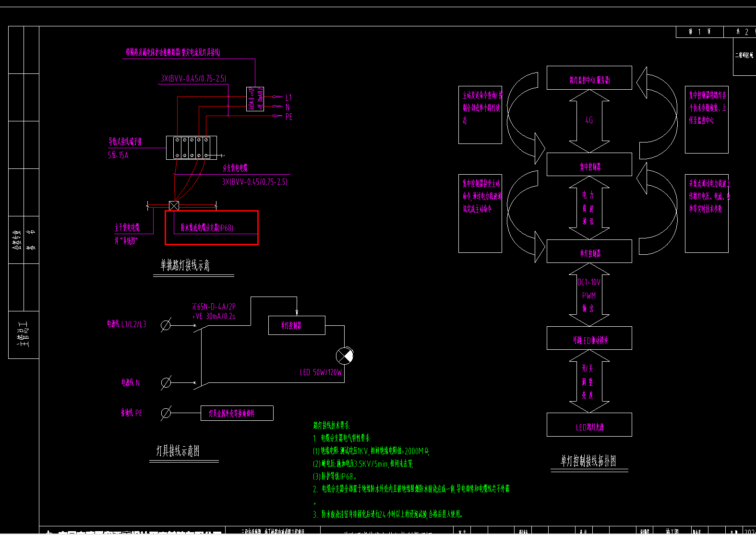
Task: Click the PE terminal circle symbol
Action: 166,413
